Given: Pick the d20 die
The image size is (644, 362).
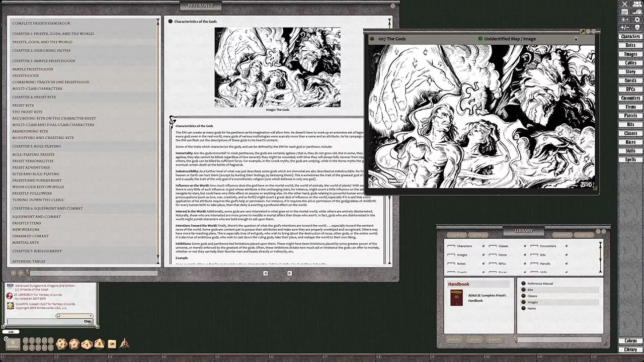Looking at the screenshot, I should point(61,344).
